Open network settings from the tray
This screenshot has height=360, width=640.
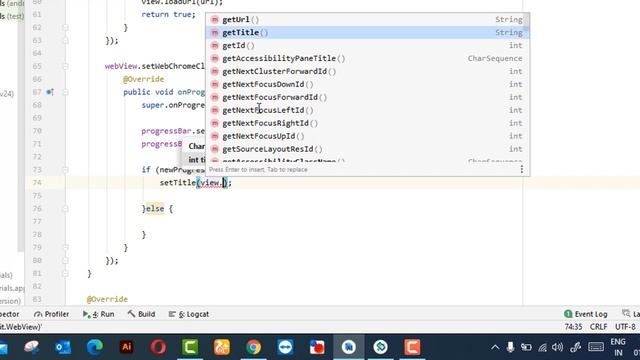[x=542, y=347]
